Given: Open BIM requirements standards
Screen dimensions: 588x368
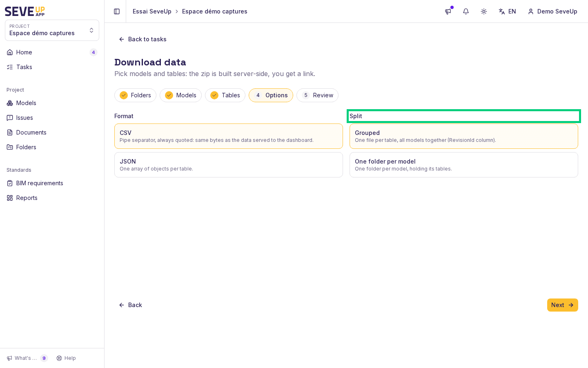Looking at the screenshot, I should (x=52, y=183).
